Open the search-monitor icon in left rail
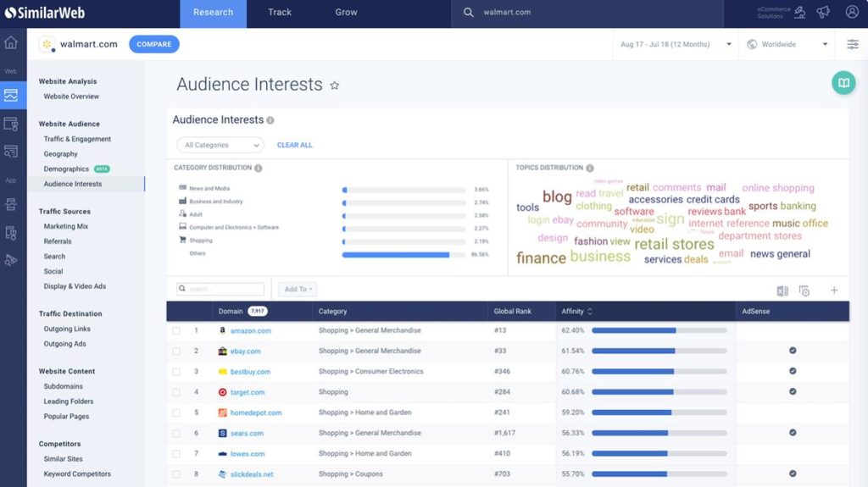Screen dimensions: 868x487 pyautogui.click(x=11, y=151)
